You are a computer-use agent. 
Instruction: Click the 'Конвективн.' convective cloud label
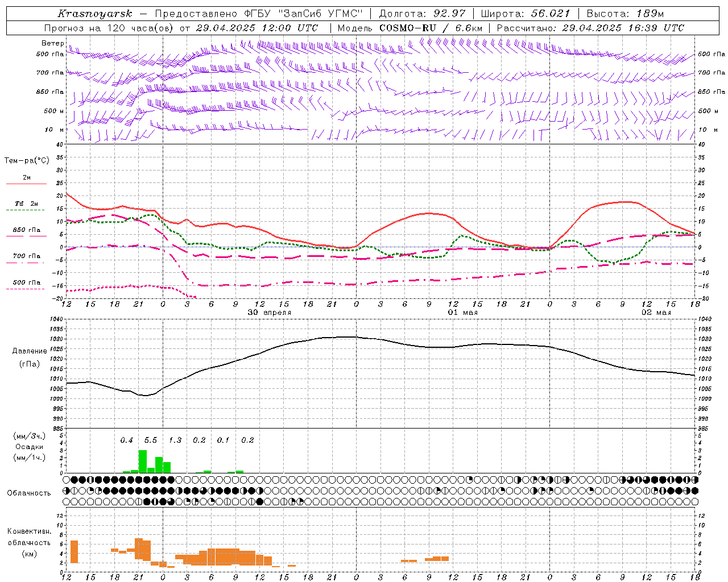click(29, 531)
